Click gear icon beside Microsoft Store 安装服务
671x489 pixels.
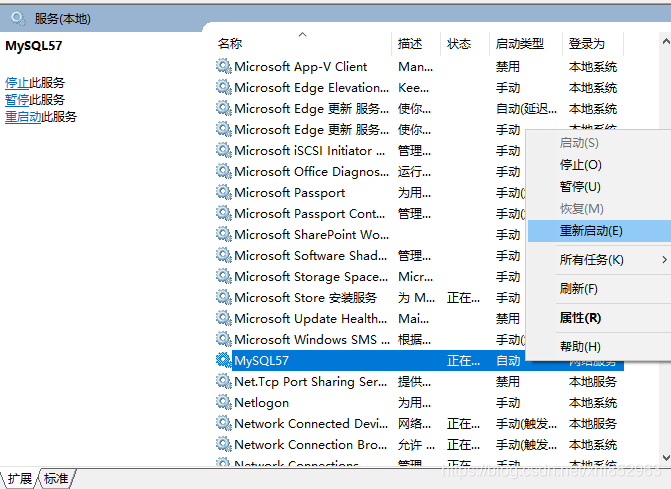click(223, 297)
